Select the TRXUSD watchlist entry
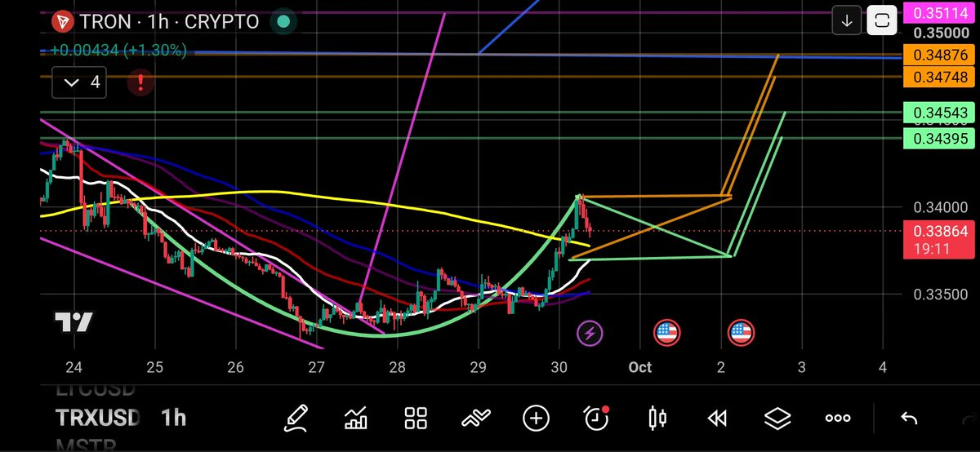 [x=98, y=419]
